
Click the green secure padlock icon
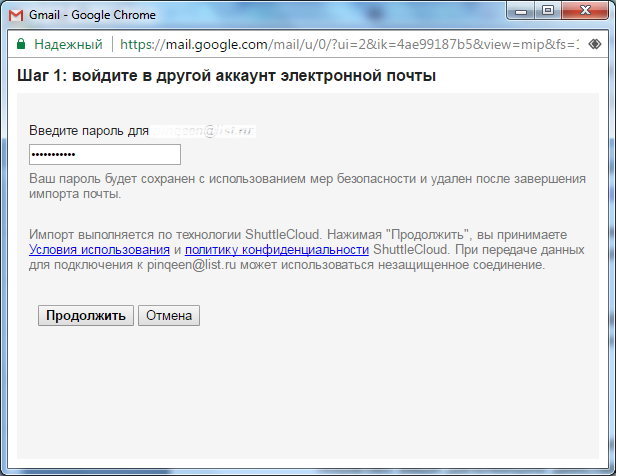(21, 44)
